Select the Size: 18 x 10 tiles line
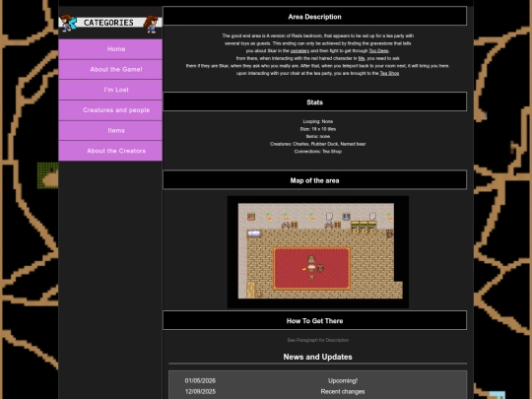532x399 pixels. point(318,129)
